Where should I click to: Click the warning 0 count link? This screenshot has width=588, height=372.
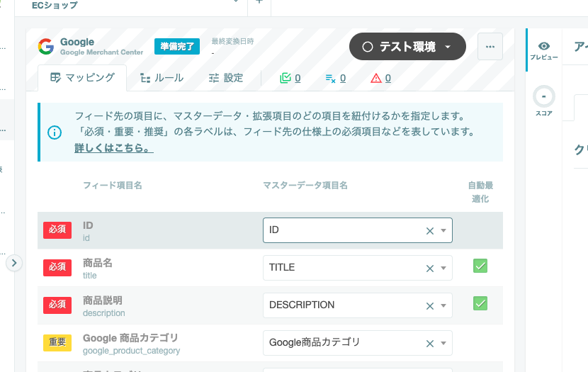point(388,78)
